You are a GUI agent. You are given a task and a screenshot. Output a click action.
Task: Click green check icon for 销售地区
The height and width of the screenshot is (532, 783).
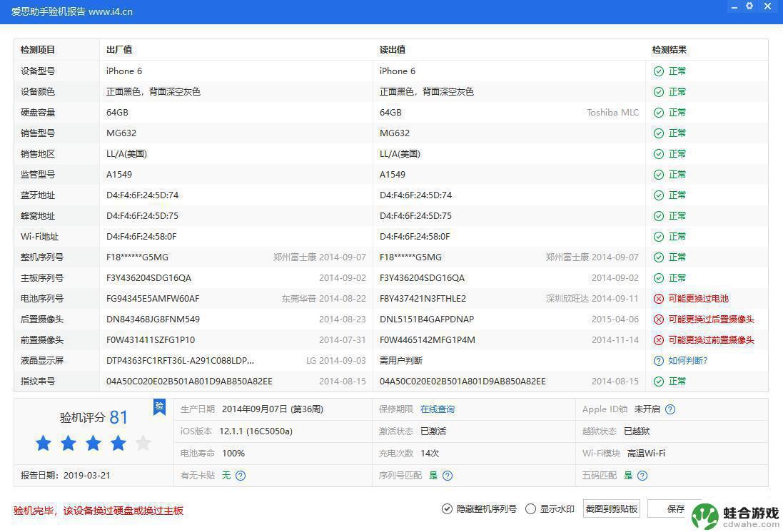pos(659,154)
